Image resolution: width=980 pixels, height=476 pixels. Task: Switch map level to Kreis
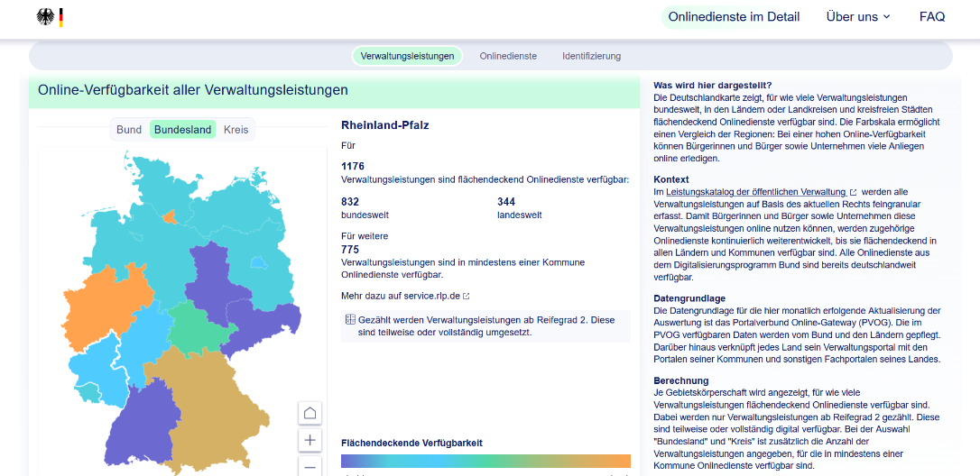pos(236,130)
